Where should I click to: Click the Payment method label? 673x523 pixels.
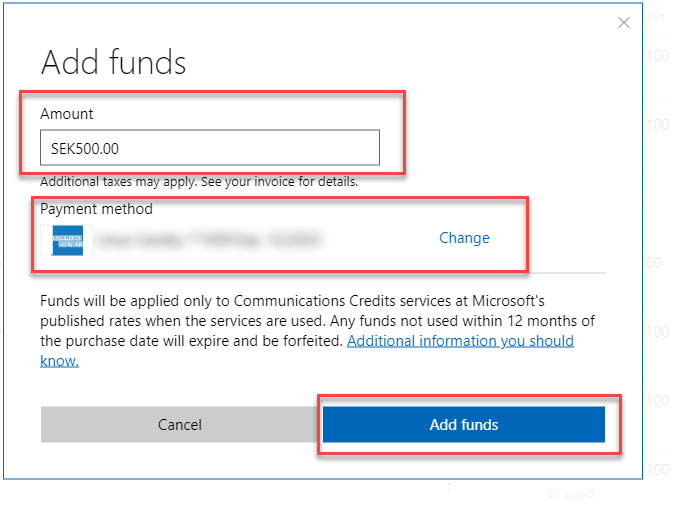point(96,209)
